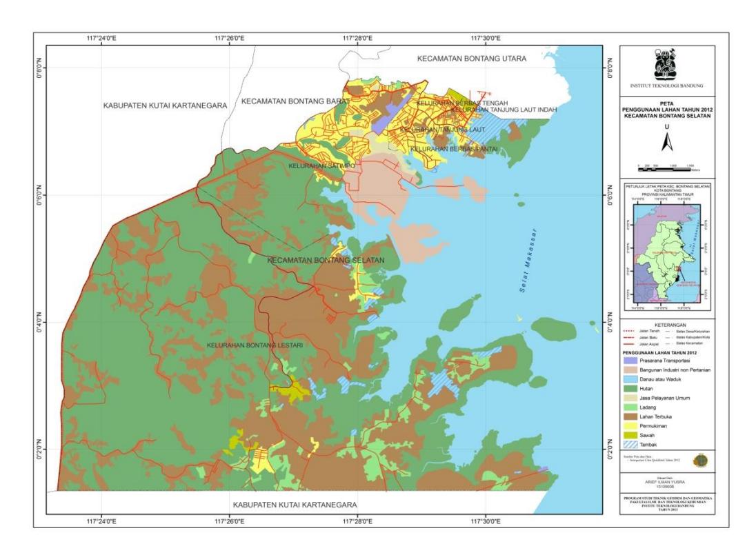Click the KABUPATEN KUTAI KARTANEGARA label at bottom
The width and height of the screenshot is (756, 555).
click(x=295, y=505)
